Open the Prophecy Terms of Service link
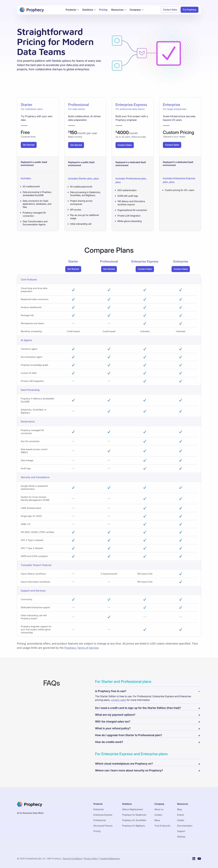 coord(82,647)
